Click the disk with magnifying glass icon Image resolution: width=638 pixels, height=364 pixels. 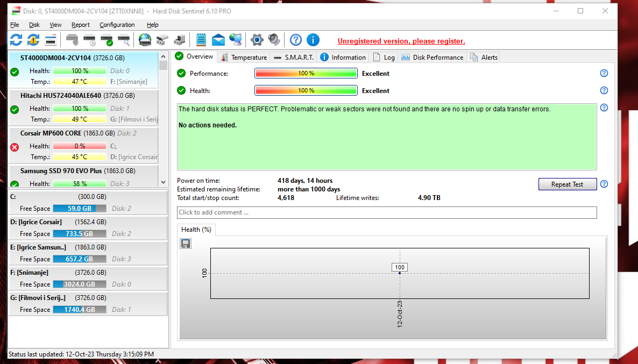click(x=124, y=40)
